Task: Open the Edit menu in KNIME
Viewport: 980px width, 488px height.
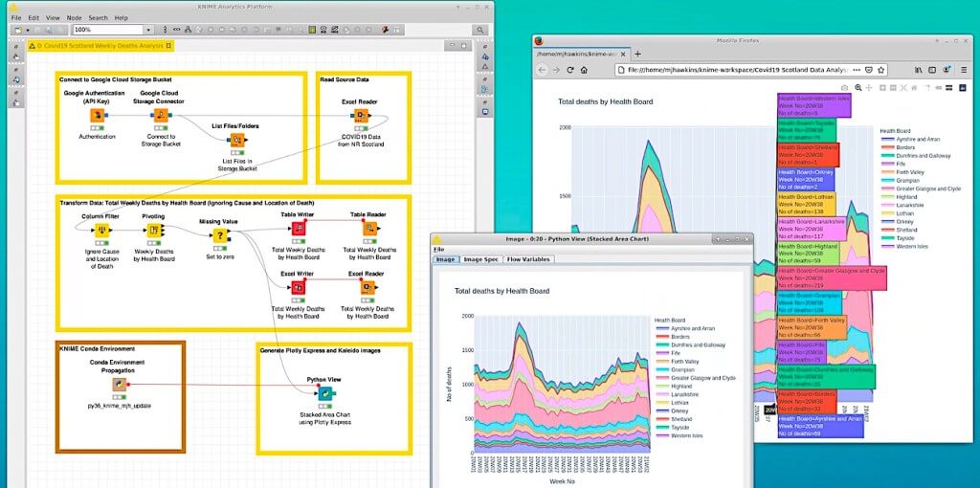Action: [x=33, y=18]
